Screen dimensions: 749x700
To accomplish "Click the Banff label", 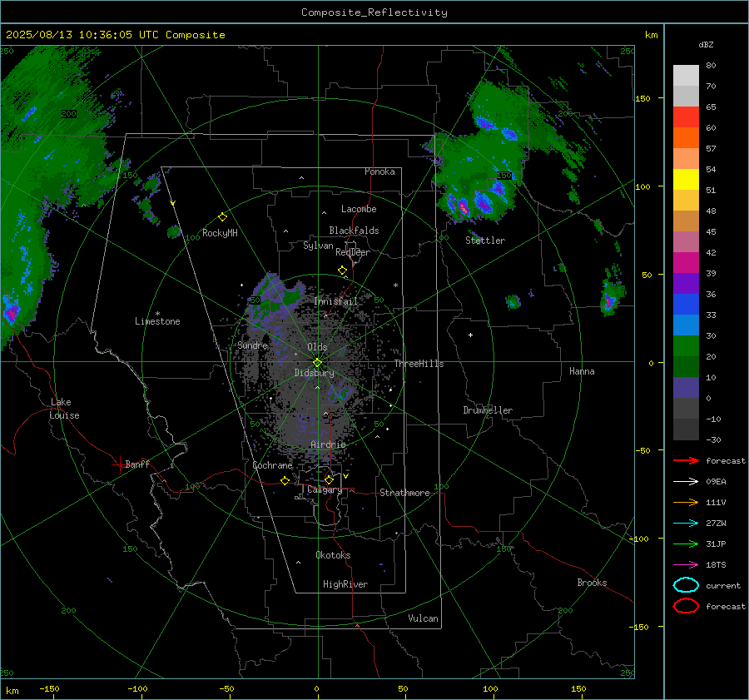I will pyautogui.click(x=137, y=464).
